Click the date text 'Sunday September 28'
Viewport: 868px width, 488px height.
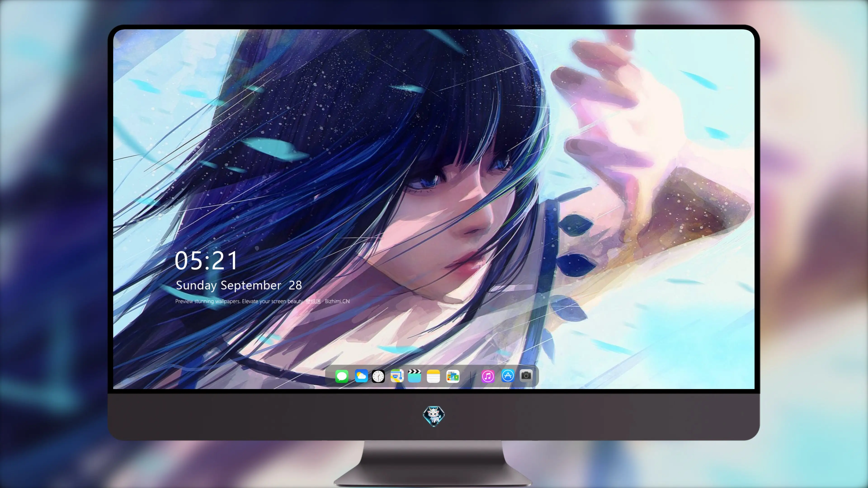(x=239, y=286)
